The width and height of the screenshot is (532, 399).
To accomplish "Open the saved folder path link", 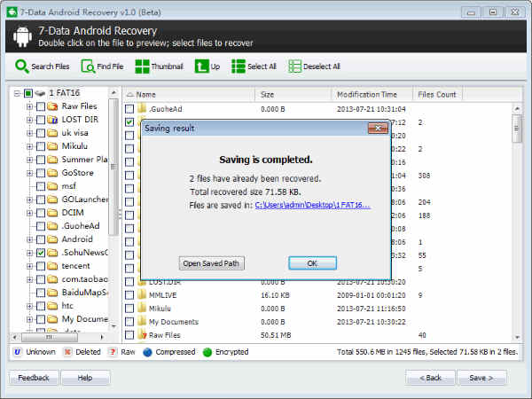I will (x=312, y=206).
